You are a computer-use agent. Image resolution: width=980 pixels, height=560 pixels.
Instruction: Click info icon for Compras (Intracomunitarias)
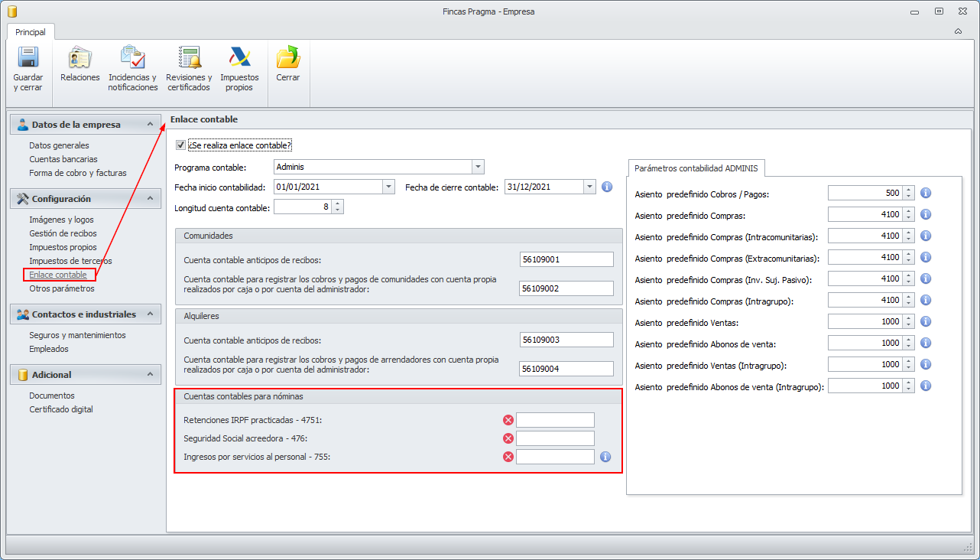(926, 236)
